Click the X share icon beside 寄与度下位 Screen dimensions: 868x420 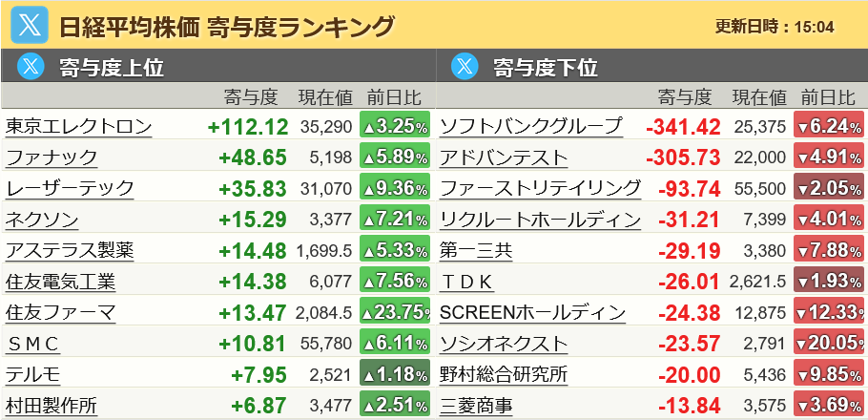click(465, 67)
